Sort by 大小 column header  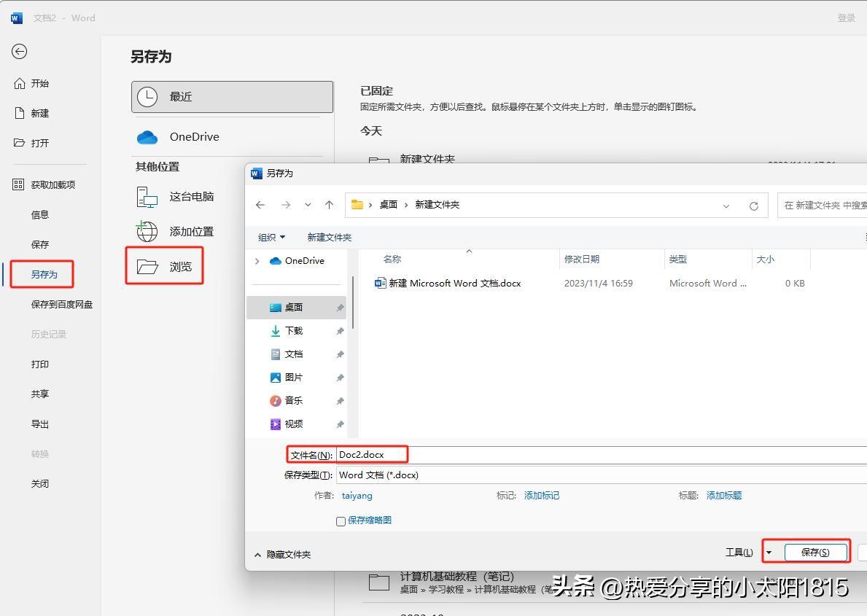pos(765,260)
